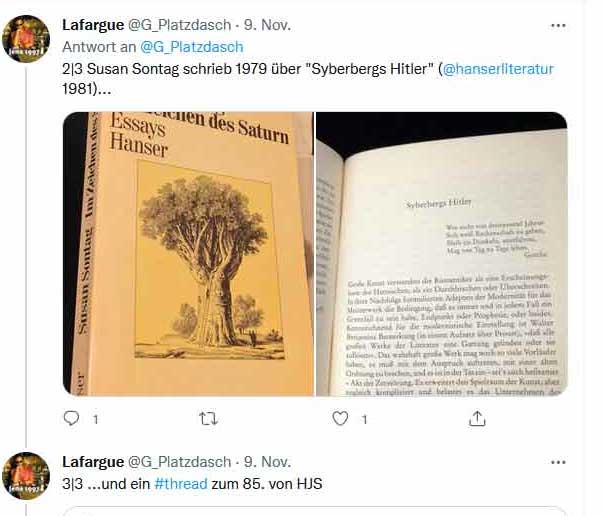Open the 9. Nov. timestamp of first tweet
Screen dimensions: 603x516
(267, 25)
